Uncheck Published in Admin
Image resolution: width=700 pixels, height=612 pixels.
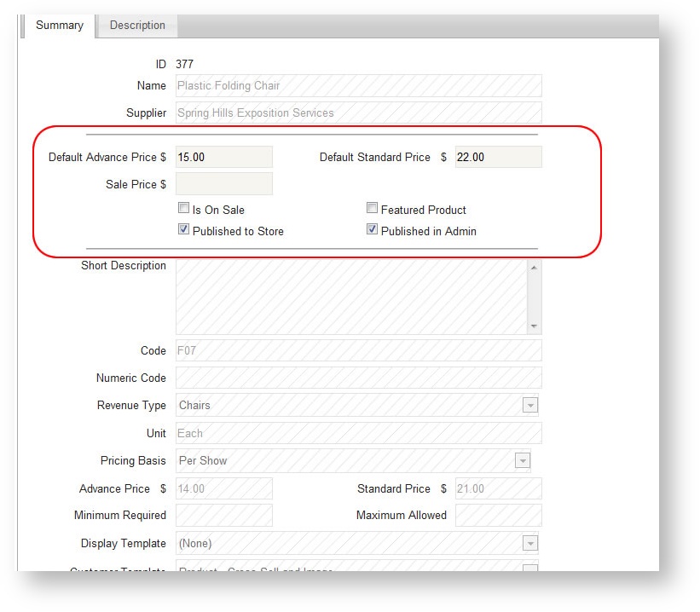pyautogui.click(x=372, y=230)
